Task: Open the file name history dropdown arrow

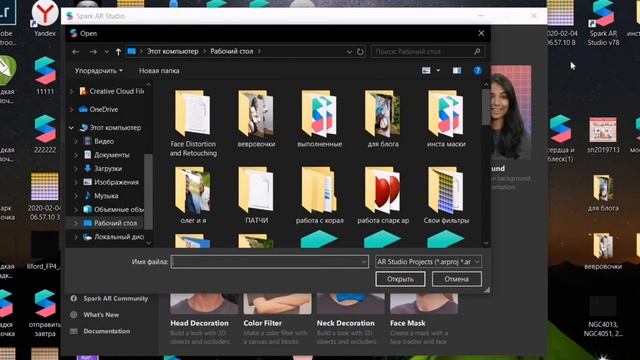Action: pyautogui.click(x=364, y=262)
